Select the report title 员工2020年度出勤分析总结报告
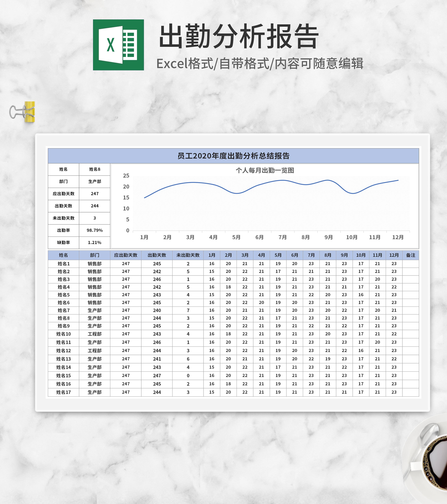Screen dimensions: 447x504 [233, 156]
